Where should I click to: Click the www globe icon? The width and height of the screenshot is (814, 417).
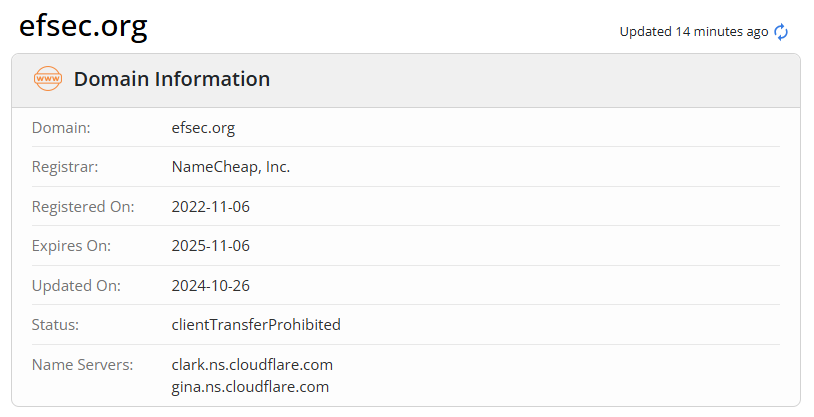coord(48,79)
